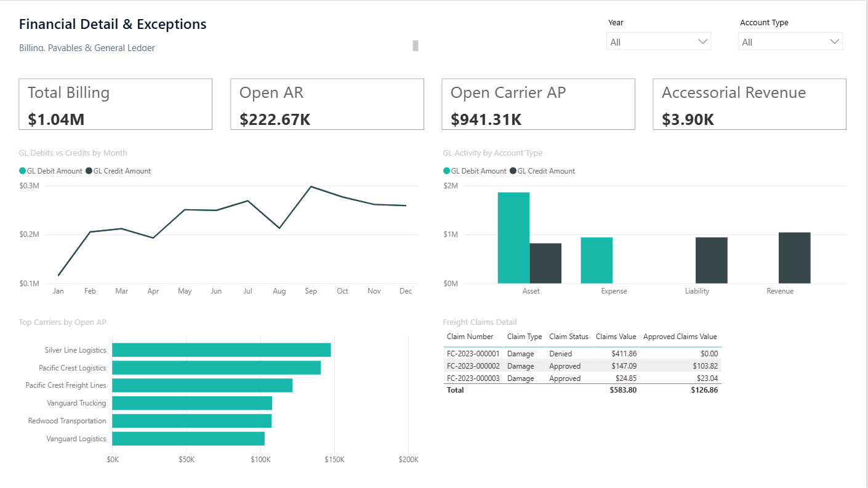Click the Sep axis label on line chart
The height and width of the screenshot is (488, 868).
(x=311, y=291)
